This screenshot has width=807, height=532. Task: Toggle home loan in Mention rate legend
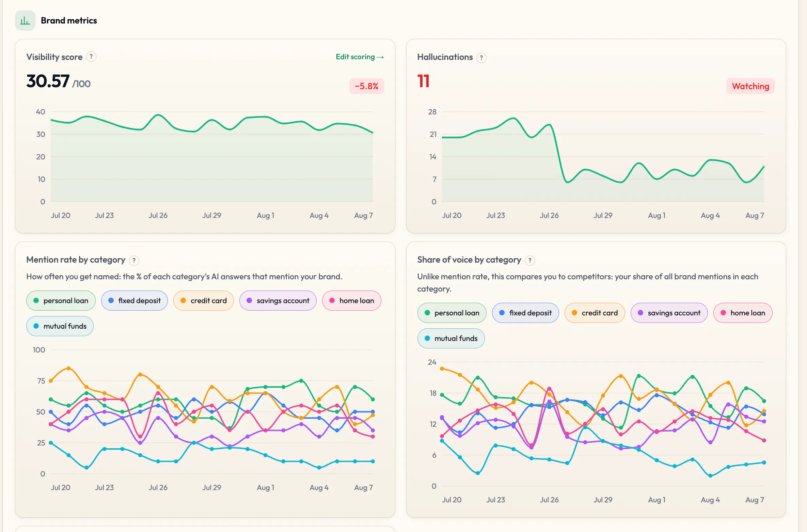[x=352, y=300]
